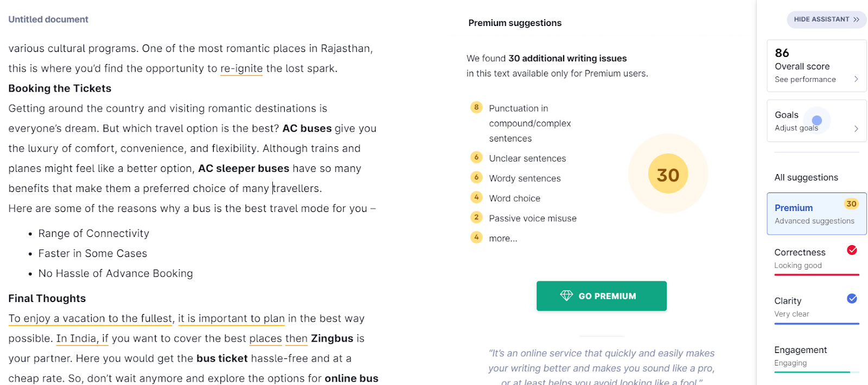Click the 6 badge beside Unclear sentences

click(476, 157)
